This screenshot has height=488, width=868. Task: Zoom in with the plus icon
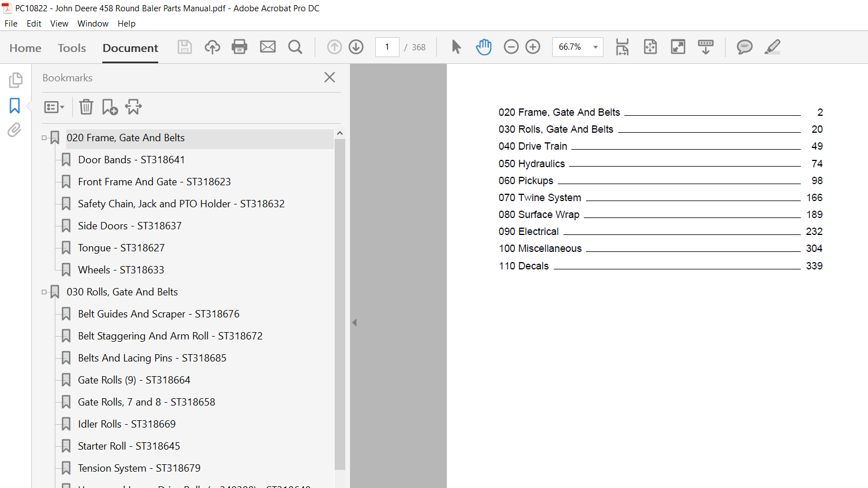pyautogui.click(x=533, y=47)
